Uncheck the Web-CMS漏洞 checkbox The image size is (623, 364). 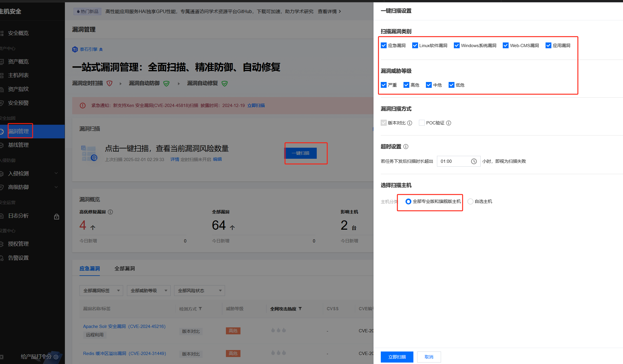click(x=505, y=45)
